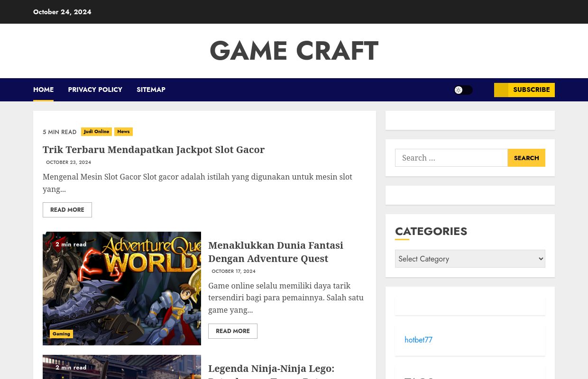Viewport: 588px width, 379px height.
Task: Click the Subscribe button
Action: tap(524, 90)
